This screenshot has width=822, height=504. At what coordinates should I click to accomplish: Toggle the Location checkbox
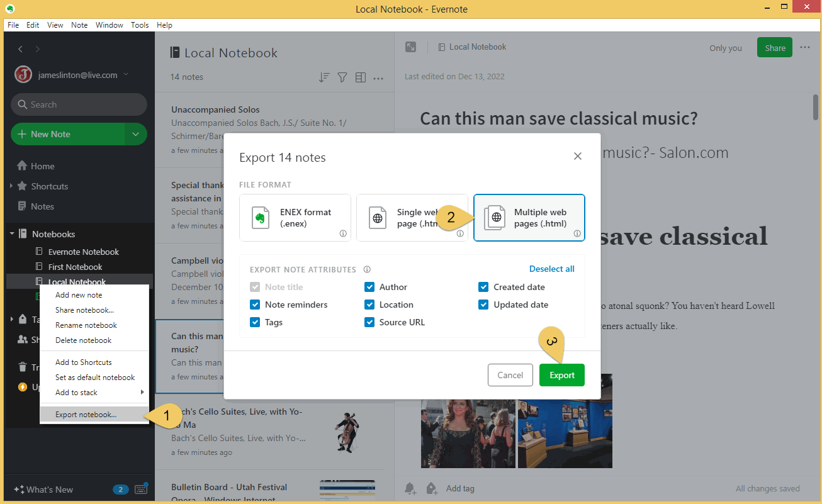[x=369, y=305]
